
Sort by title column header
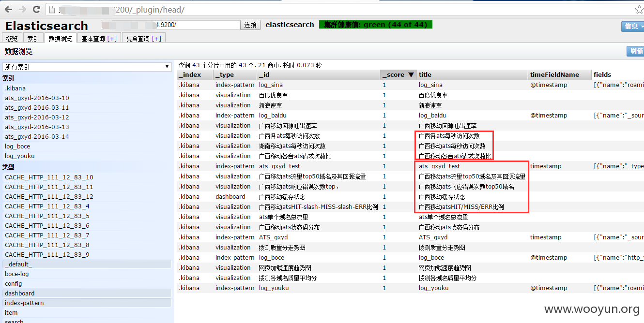pyautogui.click(x=473, y=75)
